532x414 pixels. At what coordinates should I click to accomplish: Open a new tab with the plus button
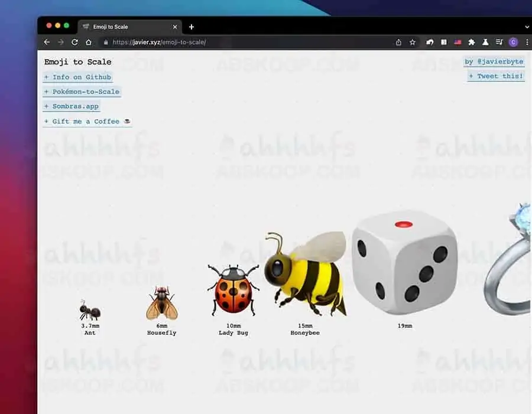[x=191, y=26]
